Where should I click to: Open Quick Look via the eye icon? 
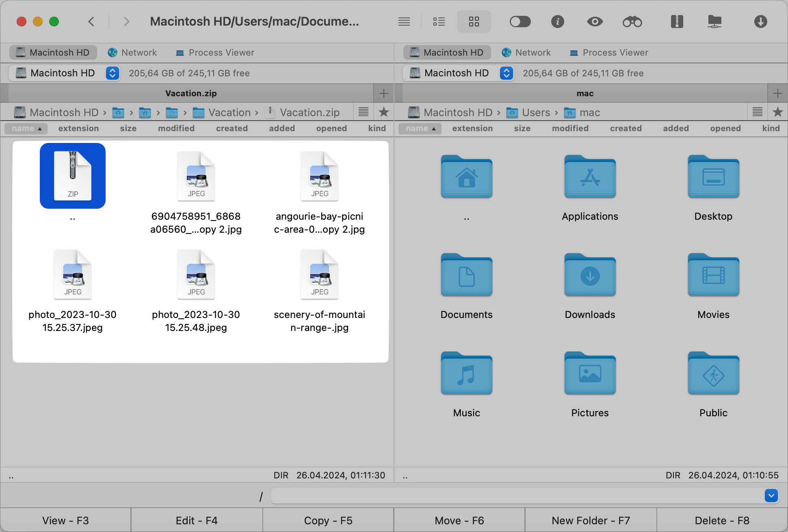tap(595, 22)
